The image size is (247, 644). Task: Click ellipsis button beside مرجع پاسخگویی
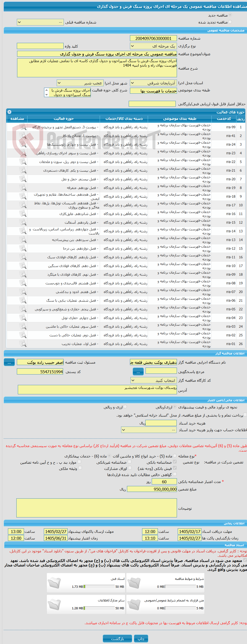click(138, 372)
